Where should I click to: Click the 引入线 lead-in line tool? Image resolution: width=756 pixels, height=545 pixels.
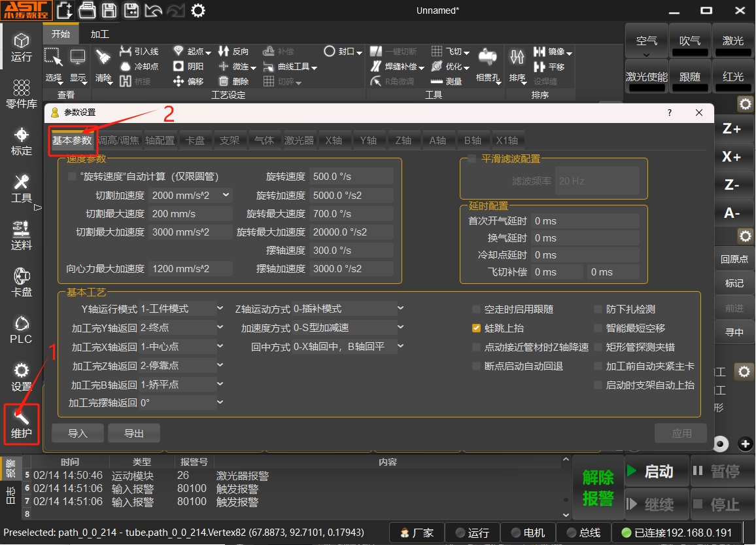click(x=139, y=51)
